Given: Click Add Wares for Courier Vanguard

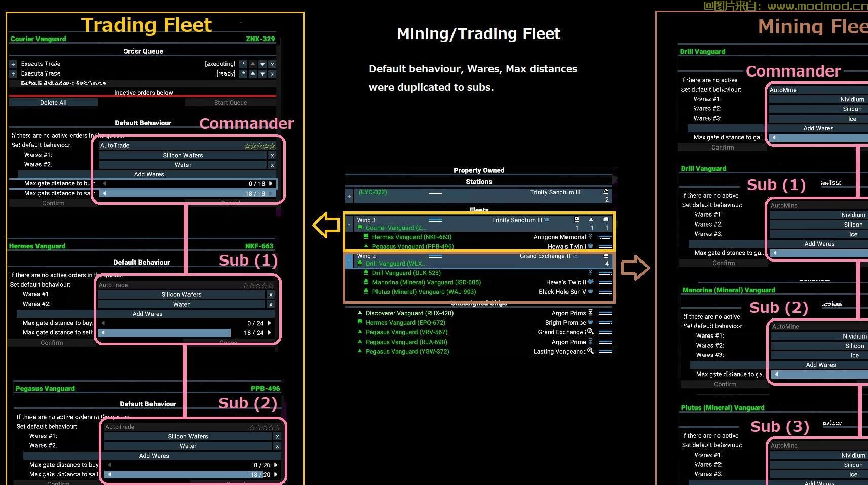Looking at the screenshot, I should tap(149, 174).
